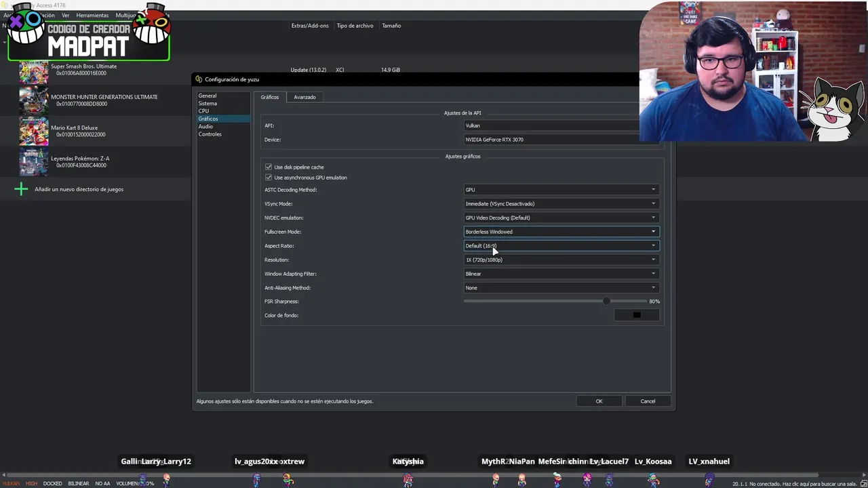868x488 pixels.
Task: Open the ASTC Decoding Method dropdown
Action: click(x=561, y=190)
